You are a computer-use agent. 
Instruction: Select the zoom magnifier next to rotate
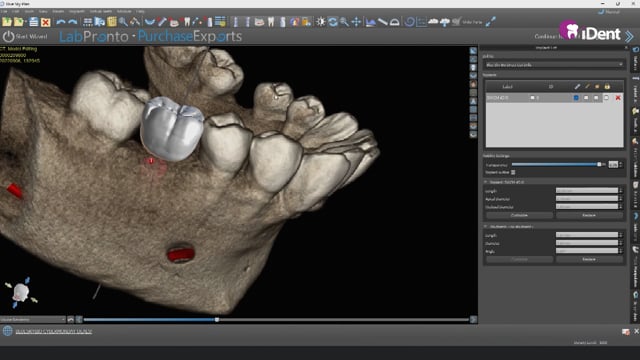pyautogui.click(x=344, y=22)
